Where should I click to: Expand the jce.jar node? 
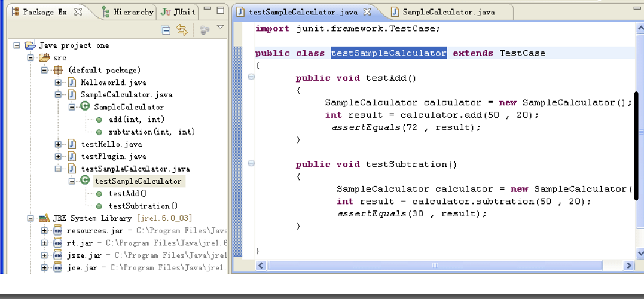pyautogui.click(x=44, y=267)
